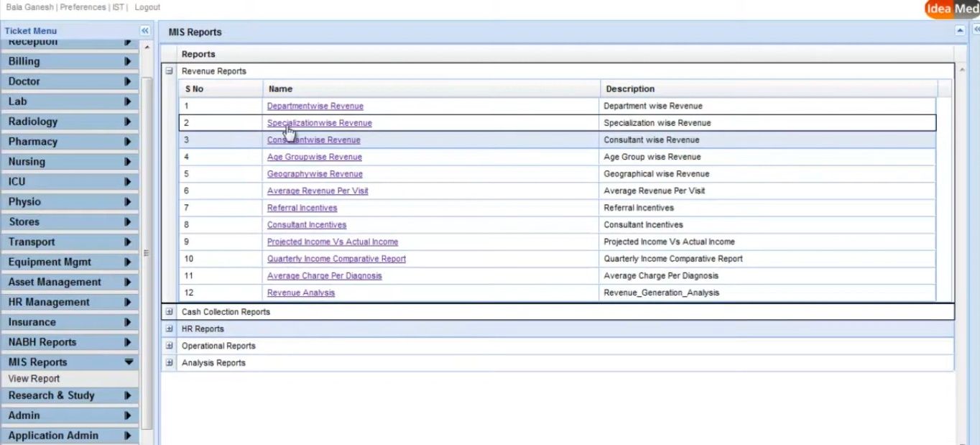Screen dimensions: 980x445
Task: Click the sidebar scrollbar up arrow
Action: coord(147,47)
